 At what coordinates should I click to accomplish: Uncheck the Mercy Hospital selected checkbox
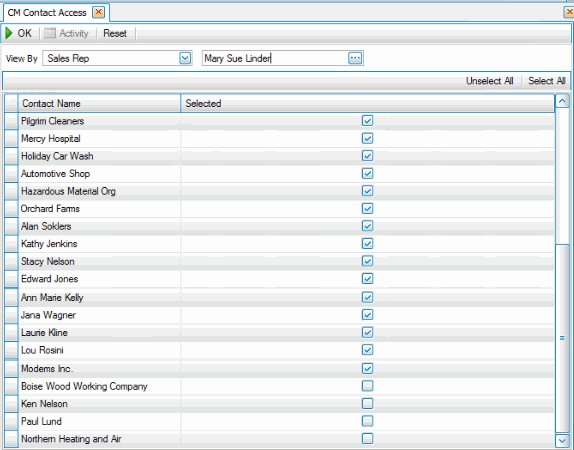[x=367, y=138]
